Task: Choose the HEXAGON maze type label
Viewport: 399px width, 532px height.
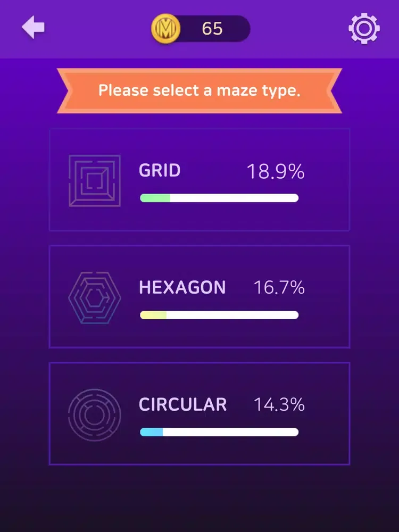Action: click(182, 288)
